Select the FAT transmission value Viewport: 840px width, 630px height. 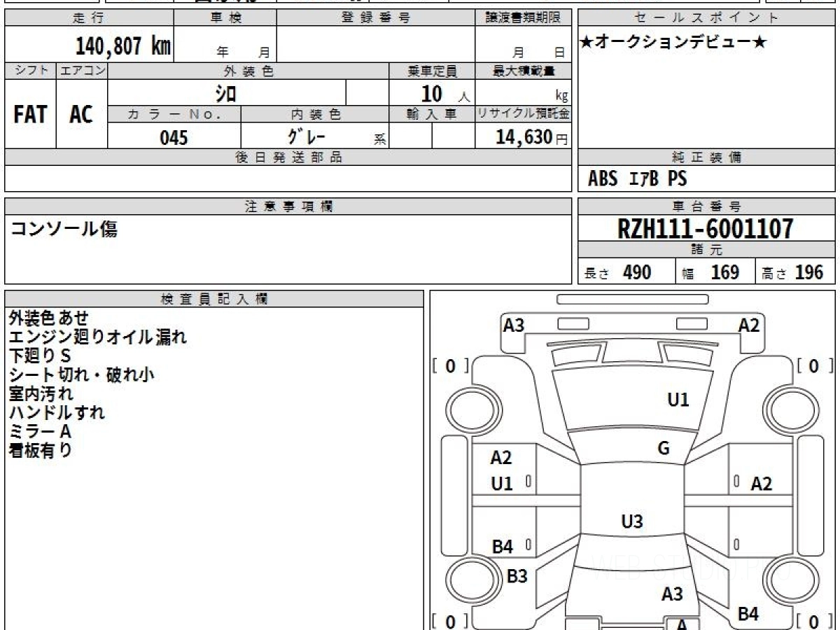[30, 114]
